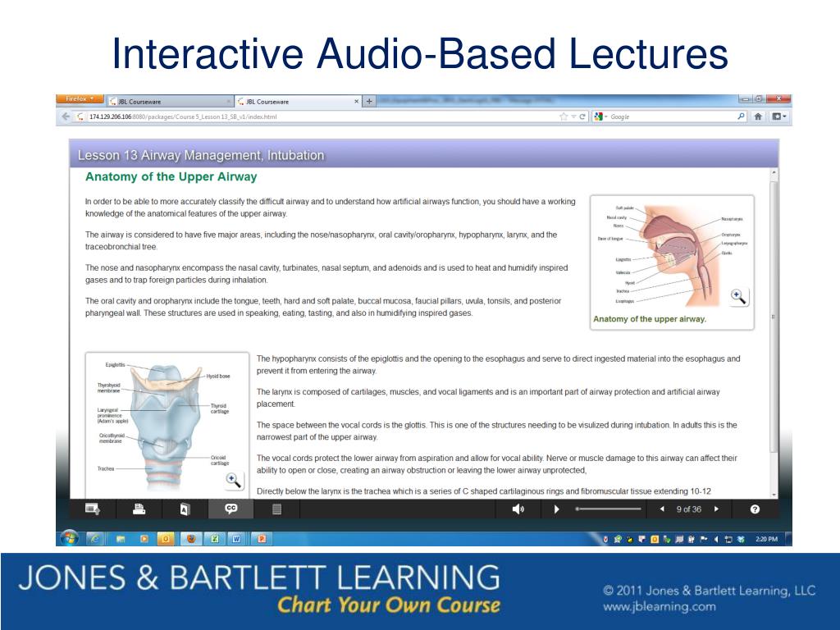Enlarge the upper airway anatomy image with the magnifier

(x=738, y=297)
